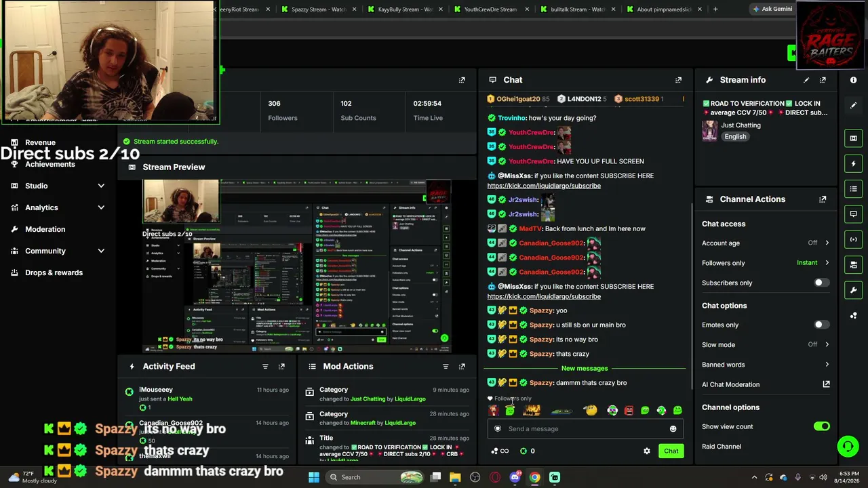Open Followers only setting chevron

click(x=827, y=262)
